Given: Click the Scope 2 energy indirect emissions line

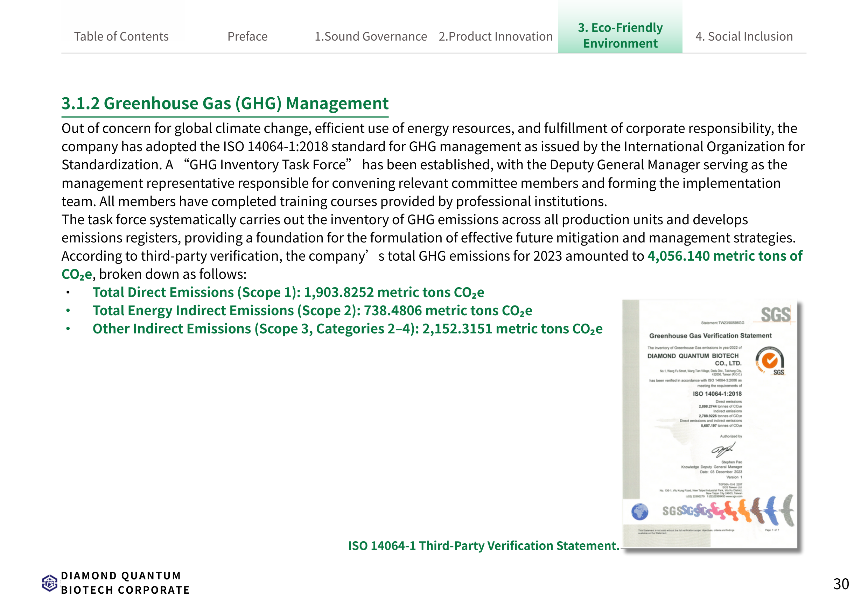Looking at the screenshot, I should click(x=313, y=311).
